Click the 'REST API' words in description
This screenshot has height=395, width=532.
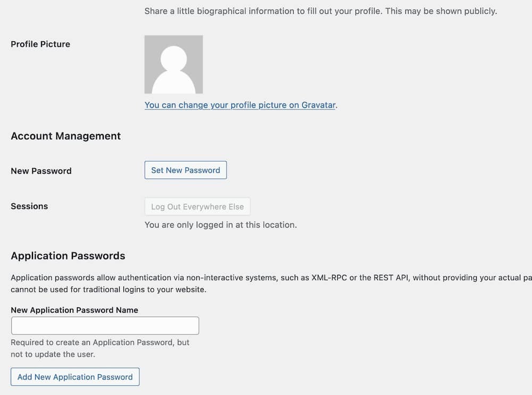(x=393, y=278)
